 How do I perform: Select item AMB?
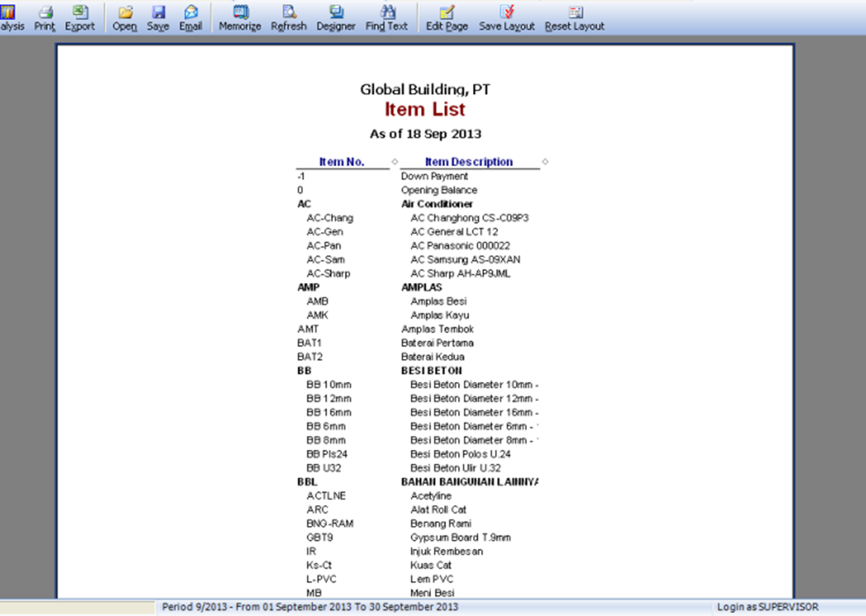[x=318, y=301]
